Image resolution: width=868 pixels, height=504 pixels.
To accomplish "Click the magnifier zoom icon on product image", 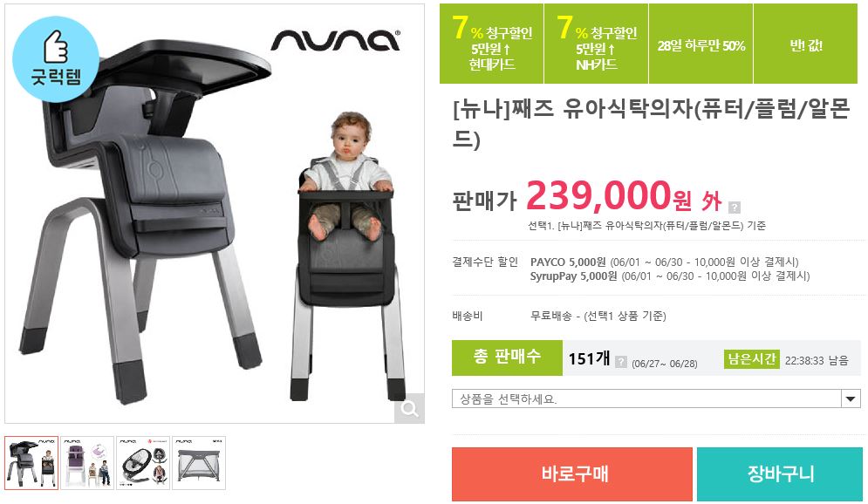I will coord(409,408).
